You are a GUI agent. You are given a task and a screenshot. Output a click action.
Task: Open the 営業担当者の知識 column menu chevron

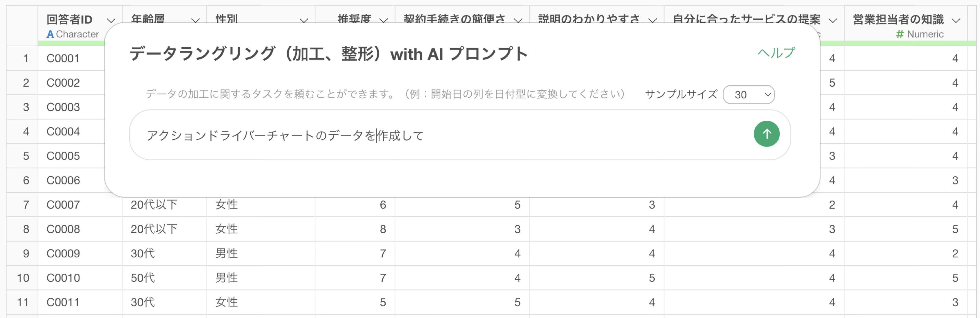pyautogui.click(x=956, y=21)
